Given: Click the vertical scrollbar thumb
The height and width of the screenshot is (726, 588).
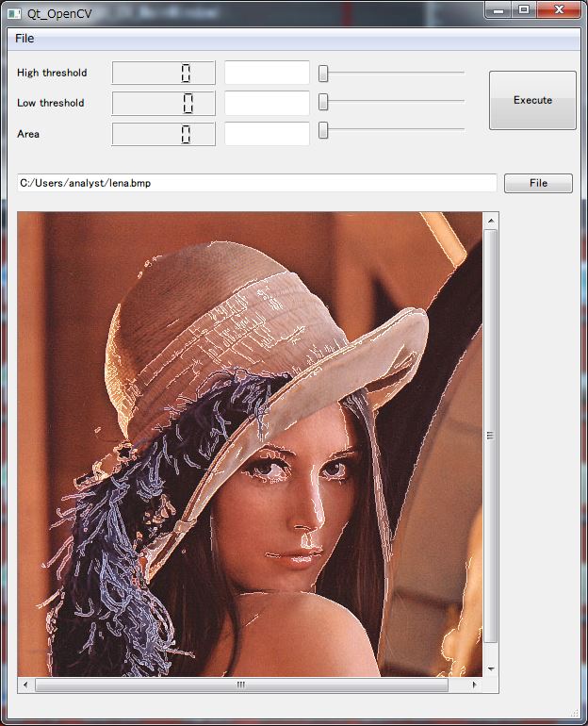Looking at the screenshot, I should (x=491, y=436).
